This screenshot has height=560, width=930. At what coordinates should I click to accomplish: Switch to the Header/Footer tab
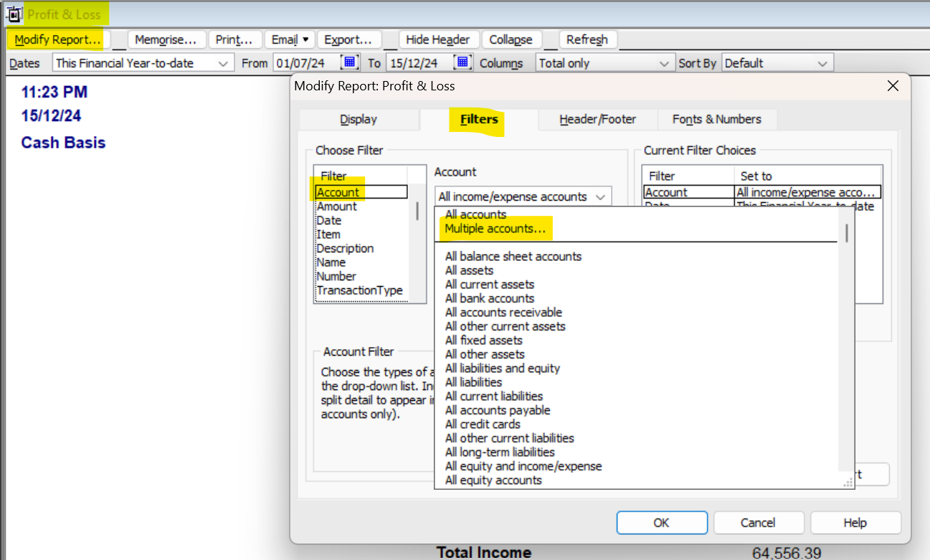(598, 120)
